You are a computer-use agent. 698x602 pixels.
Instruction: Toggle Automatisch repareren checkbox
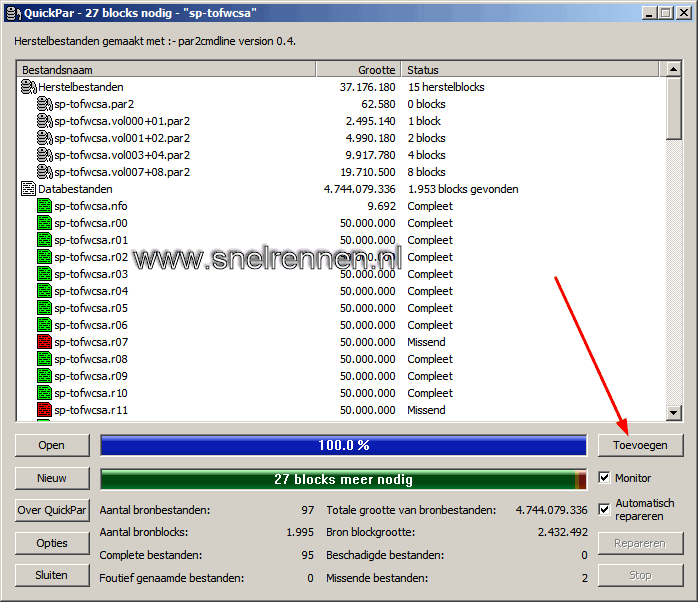604,509
